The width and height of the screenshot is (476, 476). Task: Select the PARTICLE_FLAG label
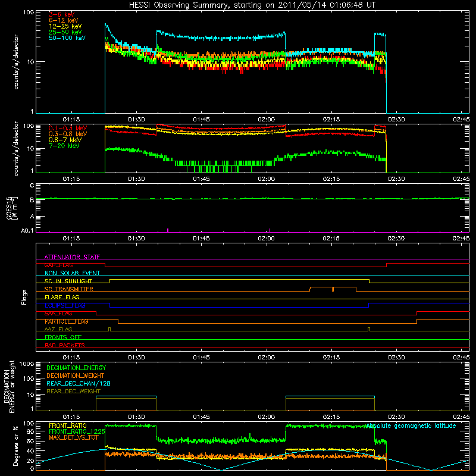coord(67,321)
